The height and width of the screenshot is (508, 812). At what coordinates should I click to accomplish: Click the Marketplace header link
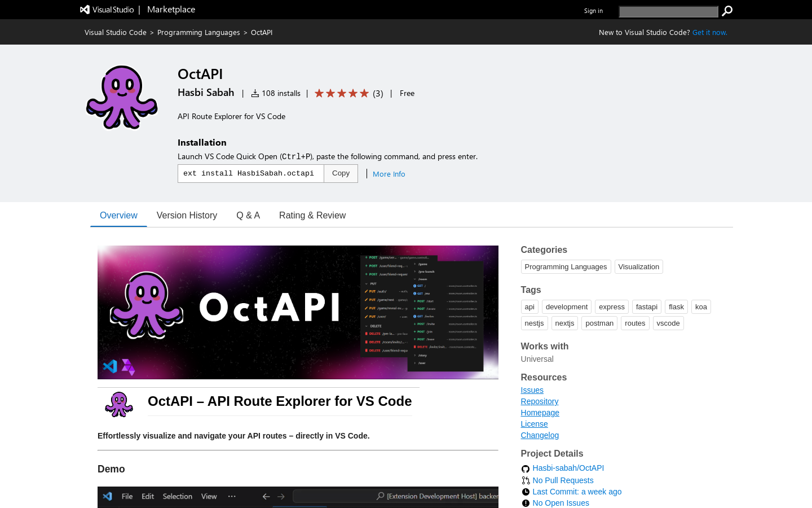[171, 10]
